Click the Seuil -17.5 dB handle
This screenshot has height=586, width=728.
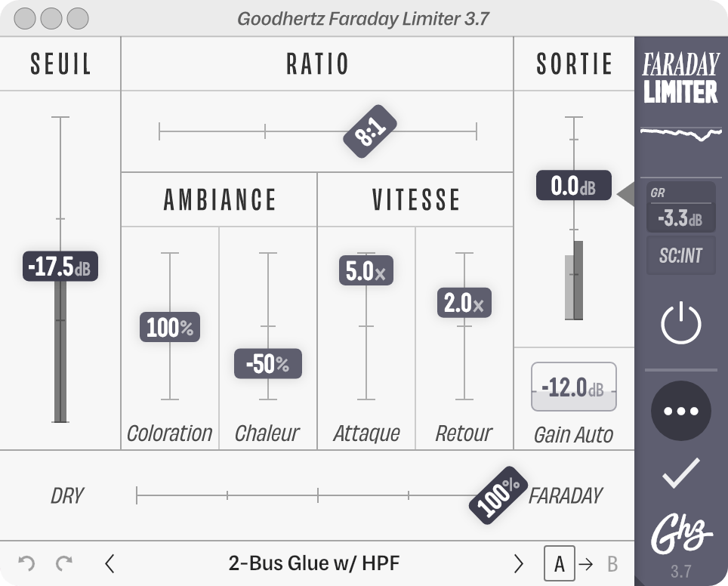click(x=60, y=267)
